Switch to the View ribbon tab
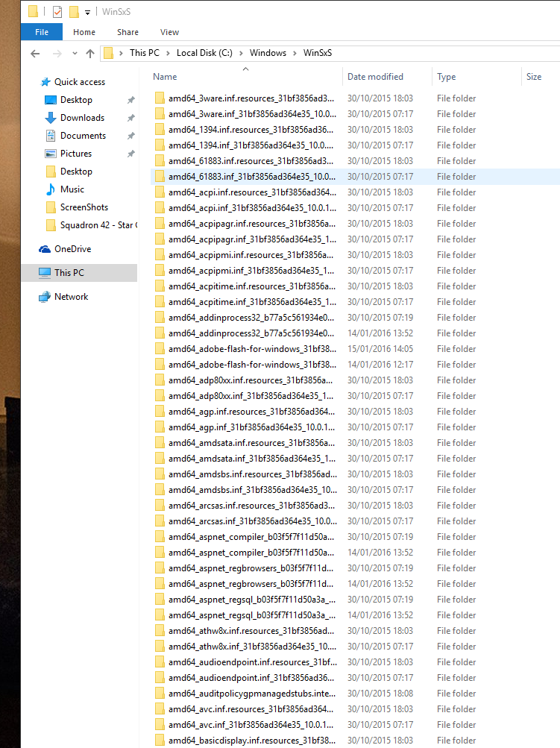Screen dimensions: 560x748 point(169,32)
